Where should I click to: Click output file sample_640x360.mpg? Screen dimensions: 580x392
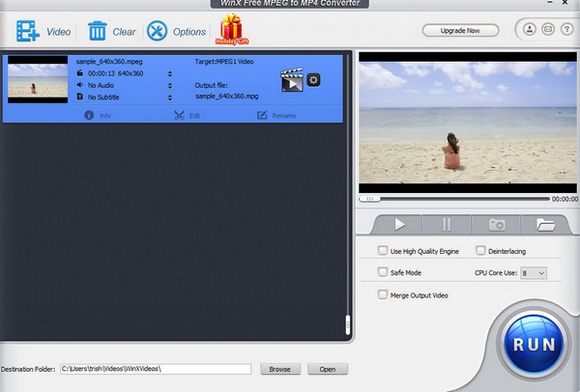coord(227,97)
